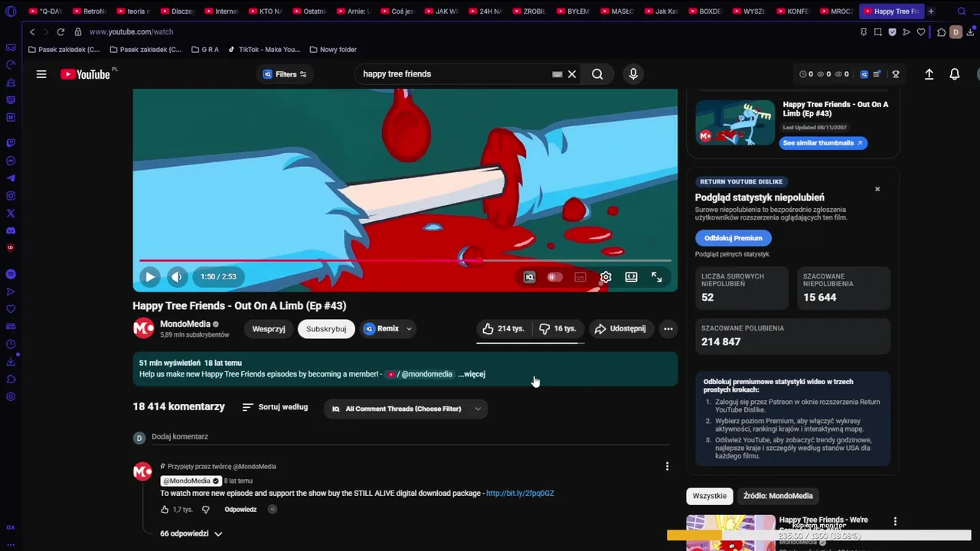Open on-screen keyboard icon in search box
This screenshot has width=980, height=551.
coord(557,74)
